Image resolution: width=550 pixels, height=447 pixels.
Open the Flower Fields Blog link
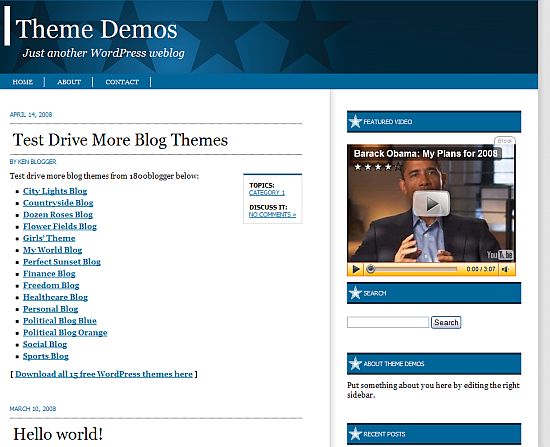[x=60, y=226]
